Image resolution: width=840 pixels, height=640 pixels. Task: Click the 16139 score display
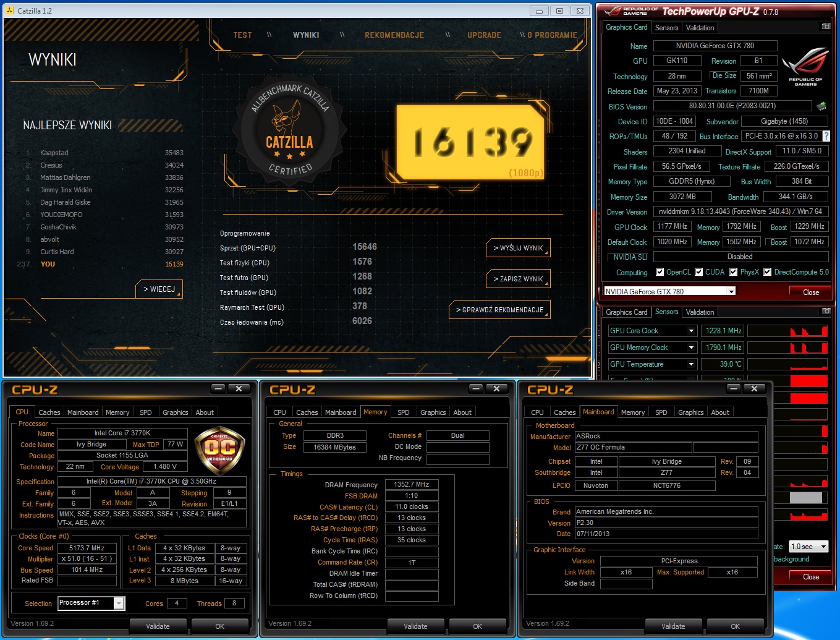[471, 143]
